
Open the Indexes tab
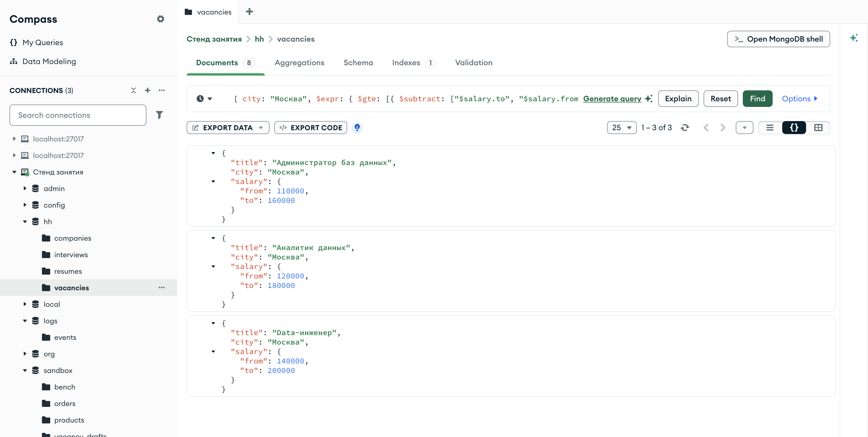tap(413, 63)
